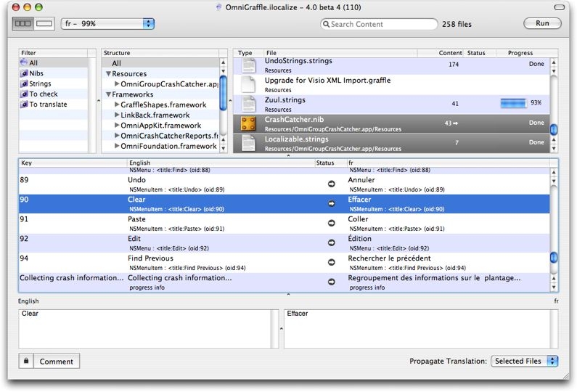
Task: Click the strings table scrollbar thumb
Action: point(554,257)
